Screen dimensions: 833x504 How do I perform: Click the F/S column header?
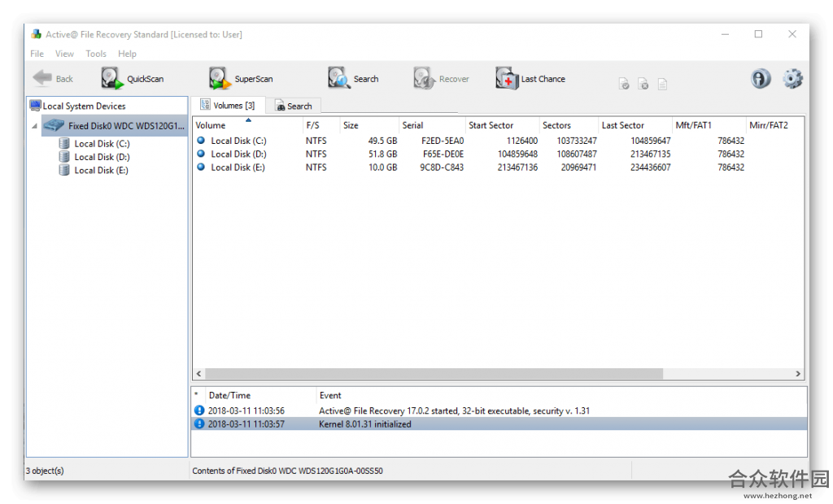tap(321, 125)
